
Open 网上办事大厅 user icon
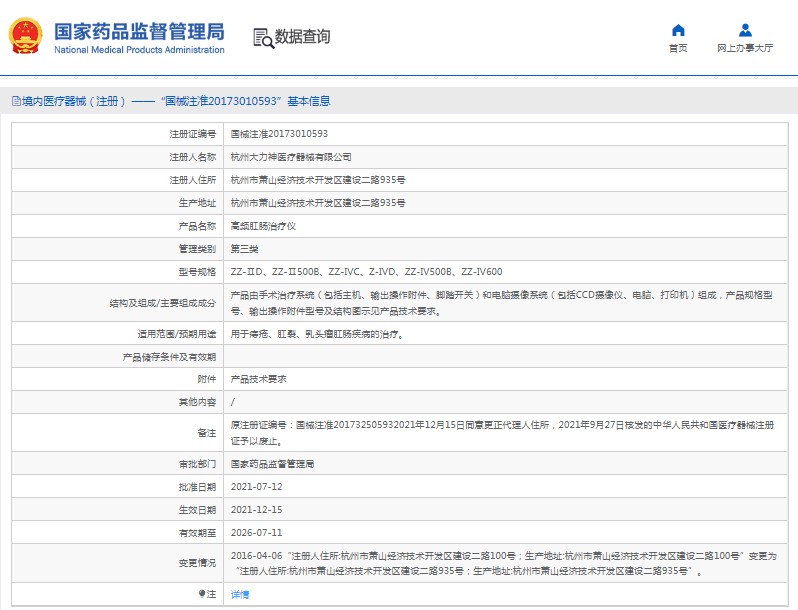745,31
